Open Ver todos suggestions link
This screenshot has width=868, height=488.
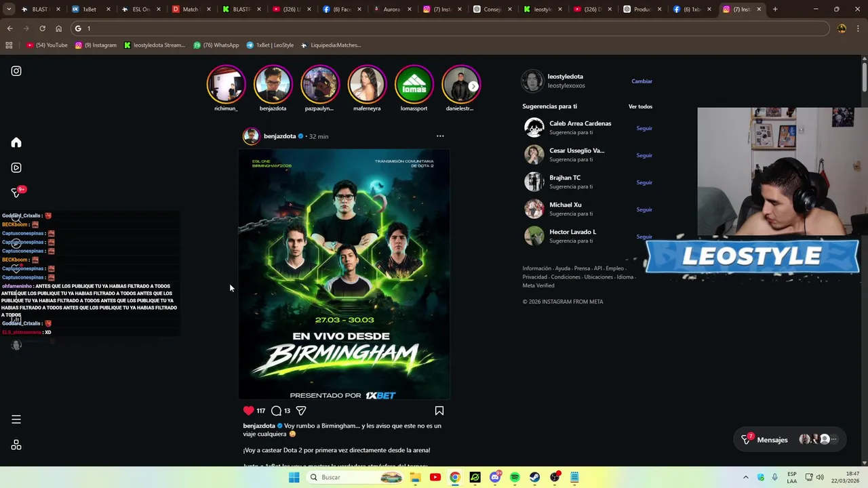(x=640, y=106)
